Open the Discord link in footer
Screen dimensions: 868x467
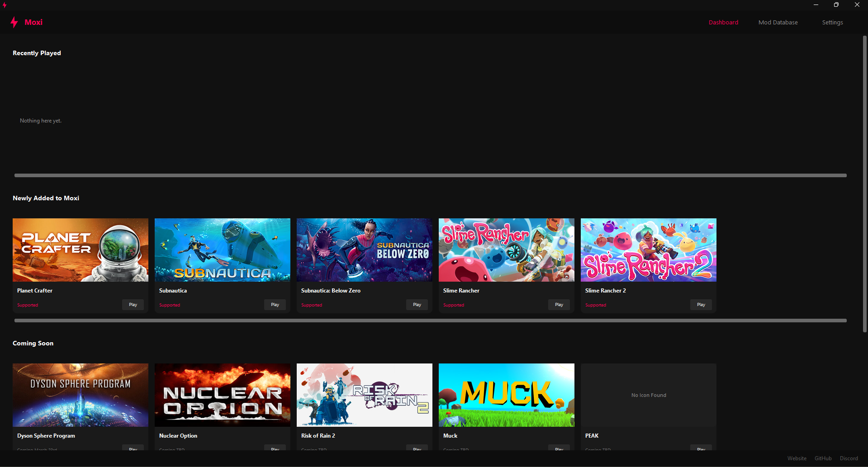(x=849, y=458)
